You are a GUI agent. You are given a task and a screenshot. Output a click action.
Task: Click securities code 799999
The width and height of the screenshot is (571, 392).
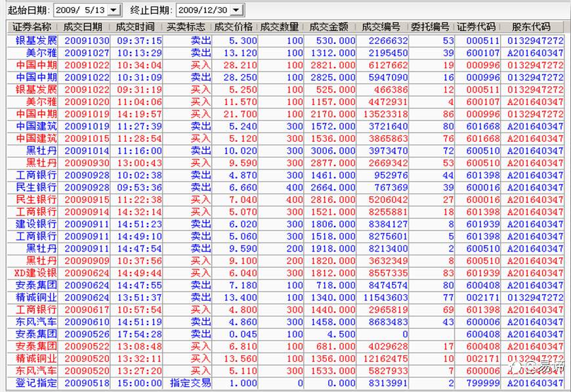point(483,383)
